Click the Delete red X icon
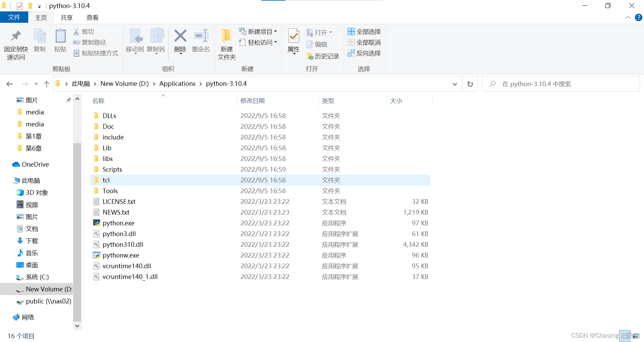Screen dimensions: 644x342 (x=180, y=36)
